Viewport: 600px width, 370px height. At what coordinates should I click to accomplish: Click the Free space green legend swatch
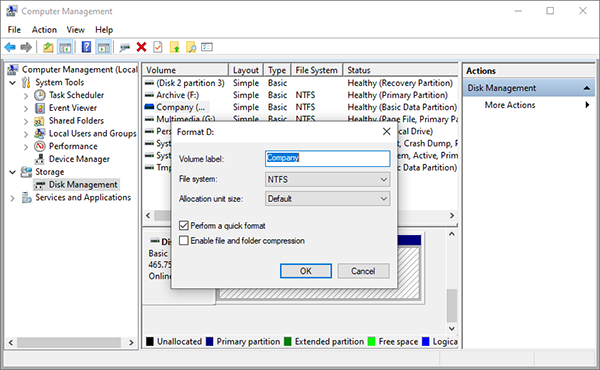(x=371, y=341)
